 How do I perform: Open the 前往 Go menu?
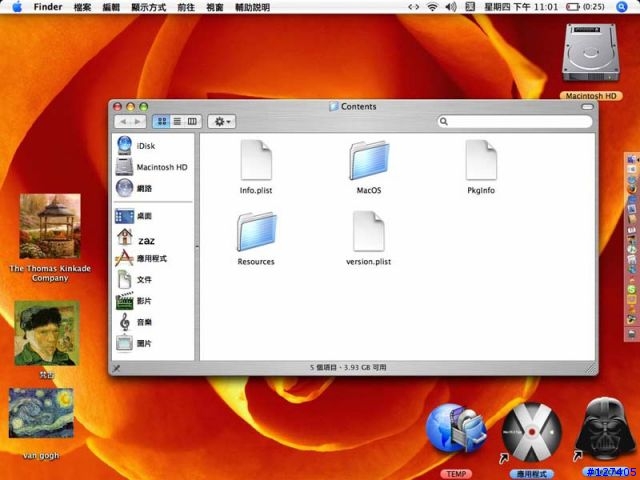186,7
